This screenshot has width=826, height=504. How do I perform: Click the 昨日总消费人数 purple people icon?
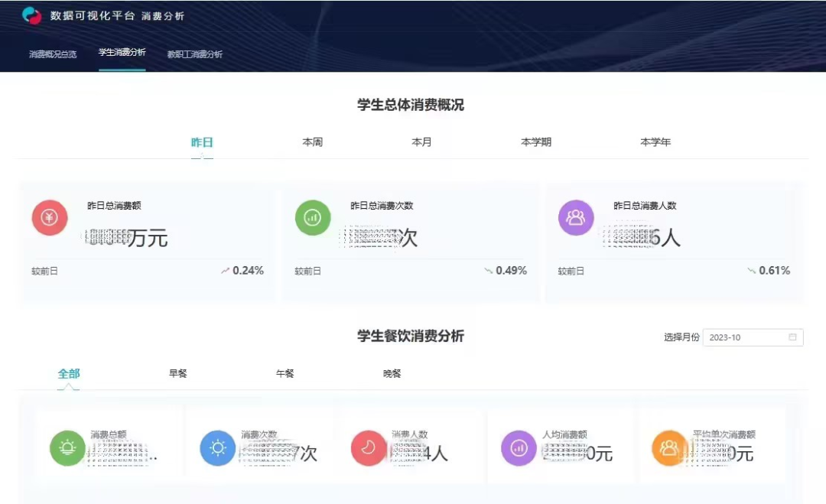click(576, 217)
